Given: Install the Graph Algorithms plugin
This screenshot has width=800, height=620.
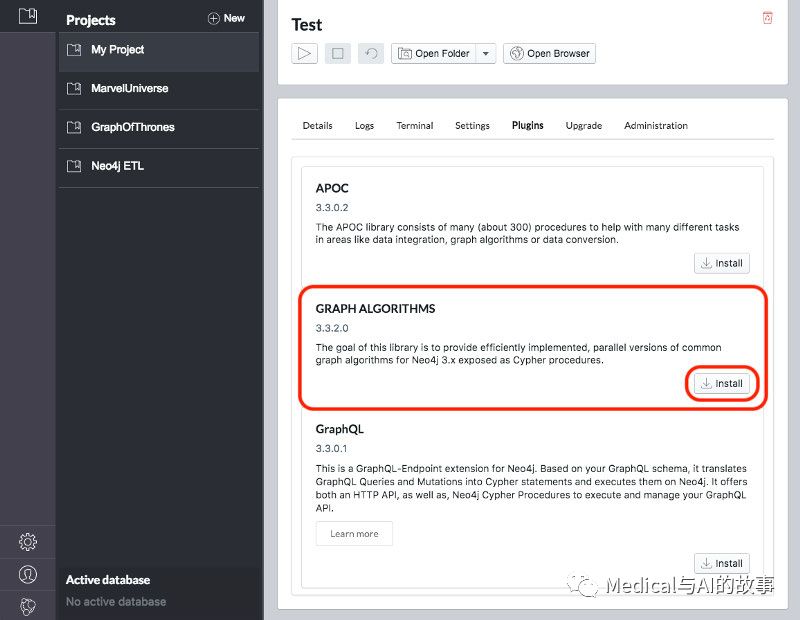Looking at the screenshot, I should (x=722, y=384).
